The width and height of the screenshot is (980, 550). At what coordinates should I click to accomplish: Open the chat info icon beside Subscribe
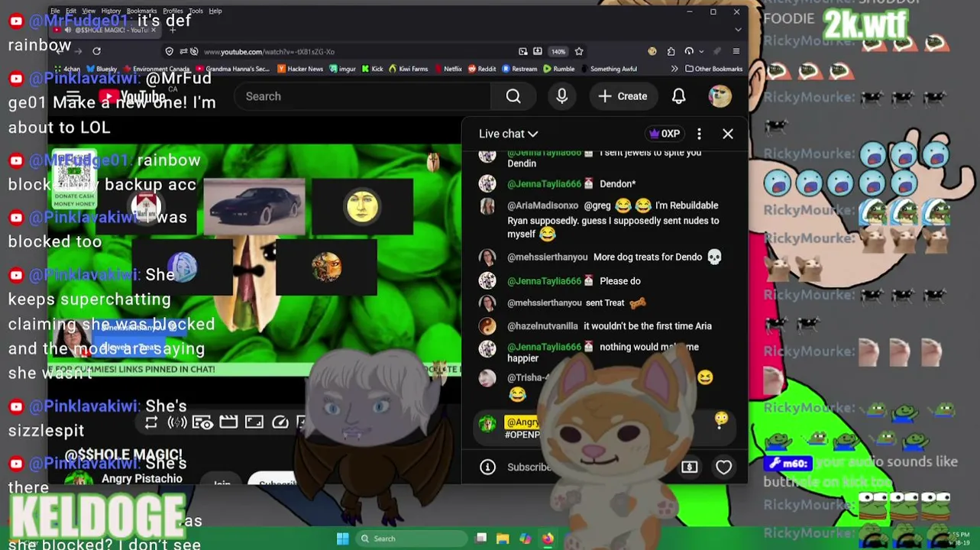coord(487,467)
